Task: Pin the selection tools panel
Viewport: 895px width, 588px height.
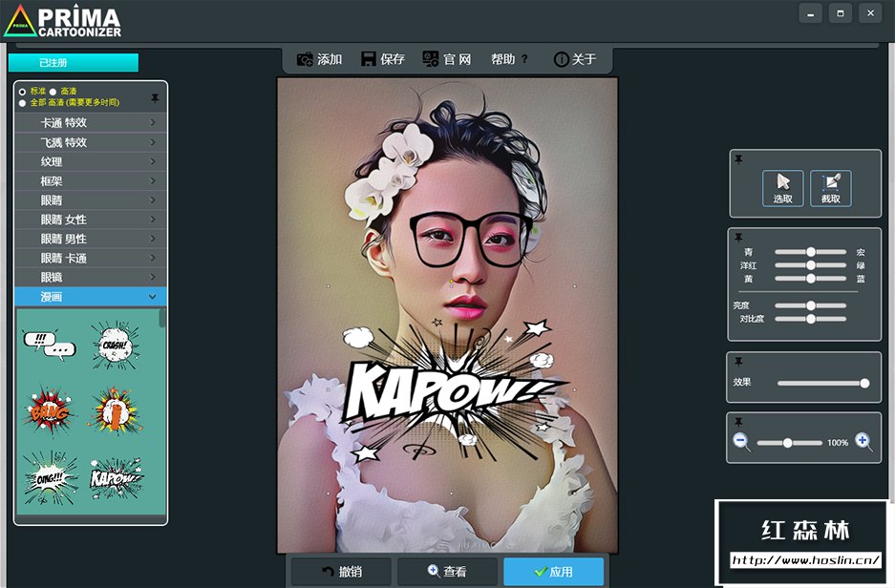Action: point(738,159)
